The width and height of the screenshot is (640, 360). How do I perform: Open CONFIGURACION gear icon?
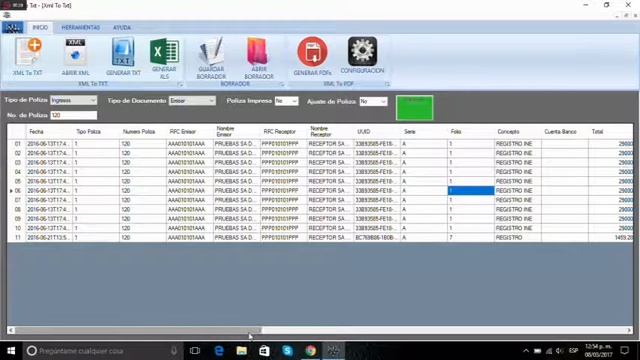(x=362, y=55)
